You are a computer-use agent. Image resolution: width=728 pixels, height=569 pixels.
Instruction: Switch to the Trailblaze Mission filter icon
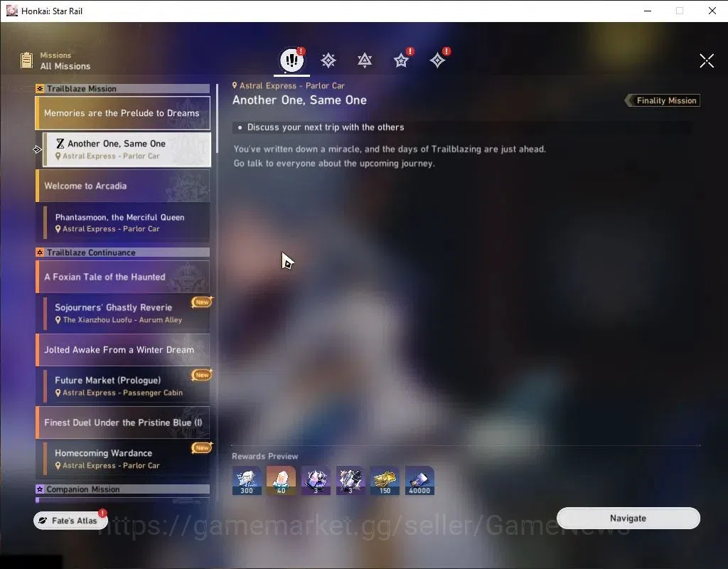coord(328,60)
